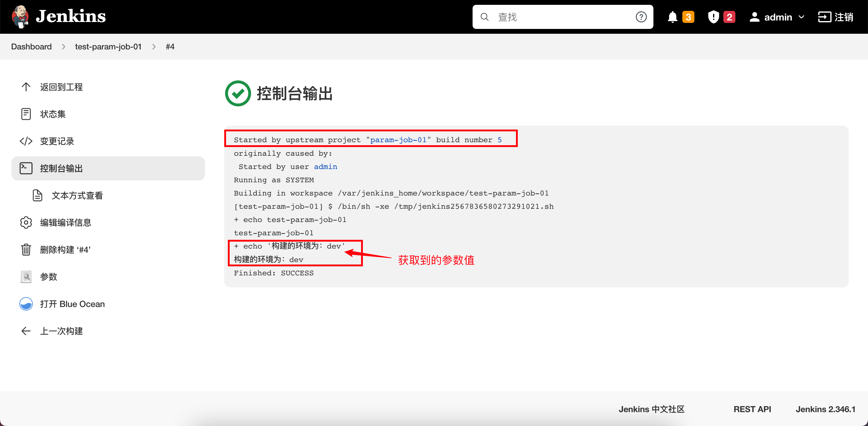Open the 参数 sidebar item
The width and height of the screenshot is (868, 426).
point(49,277)
